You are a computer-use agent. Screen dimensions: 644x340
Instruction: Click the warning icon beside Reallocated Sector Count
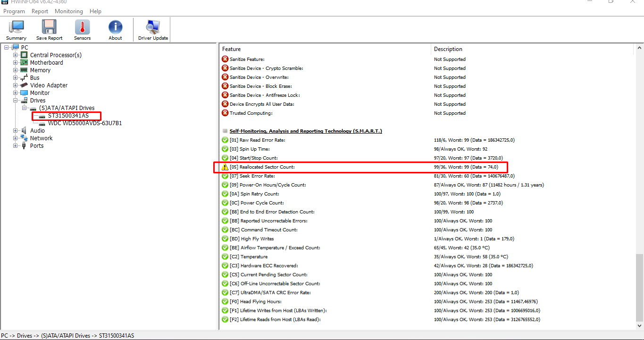click(x=225, y=167)
